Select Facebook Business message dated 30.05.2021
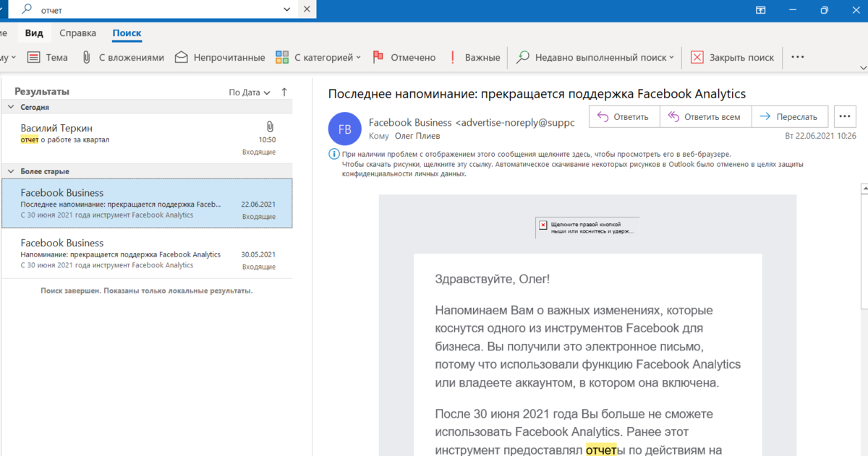This screenshot has height=456, width=868. pyautogui.click(x=147, y=254)
